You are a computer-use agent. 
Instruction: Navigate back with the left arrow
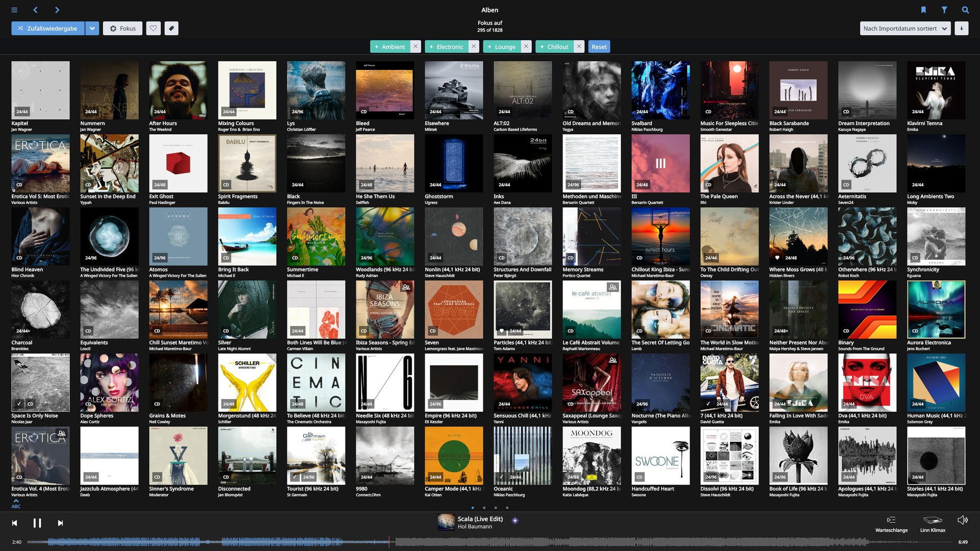coord(35,10)
